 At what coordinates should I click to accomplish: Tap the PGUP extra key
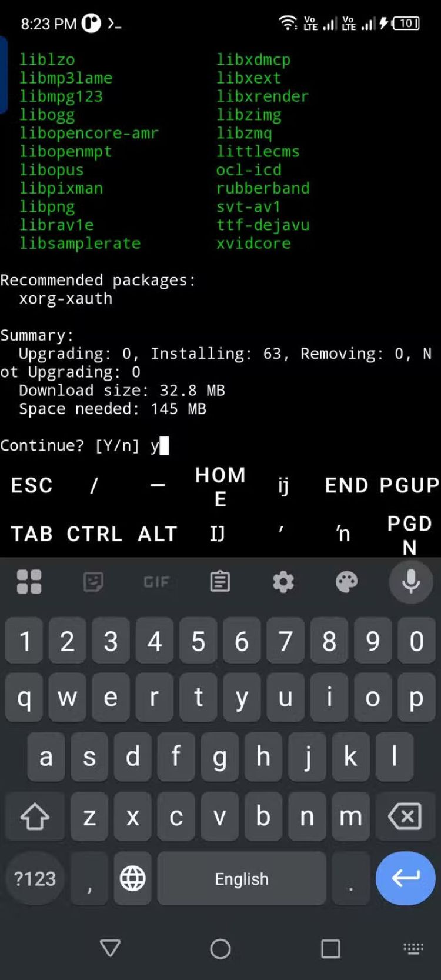(x=409, y=485)
